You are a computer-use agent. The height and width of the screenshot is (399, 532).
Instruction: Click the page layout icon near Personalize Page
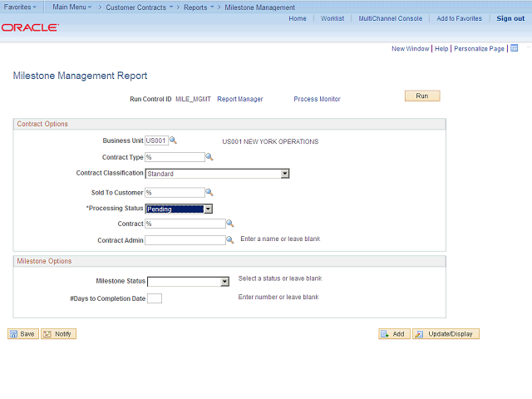coord(515,48)
